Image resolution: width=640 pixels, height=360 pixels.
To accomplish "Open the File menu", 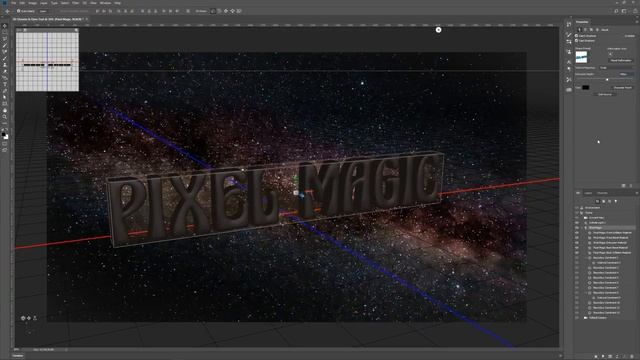I will coord(14,3).
